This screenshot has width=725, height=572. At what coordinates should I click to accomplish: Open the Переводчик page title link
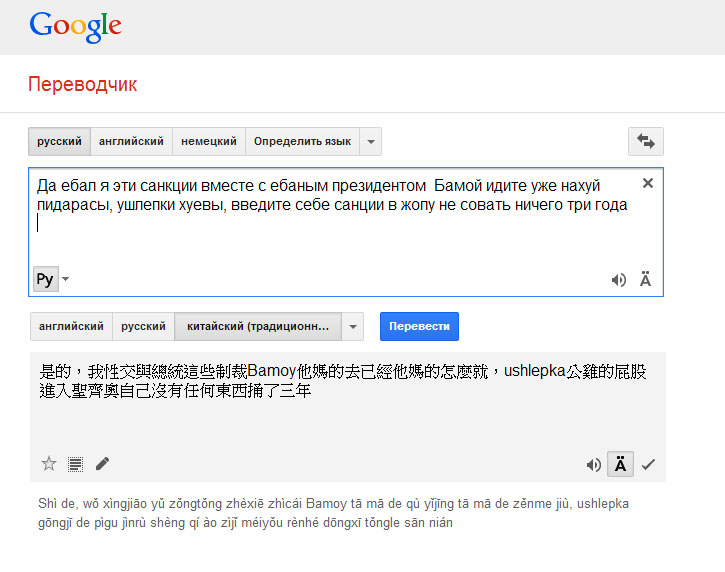pyautogui.click(x=83, y=84)
